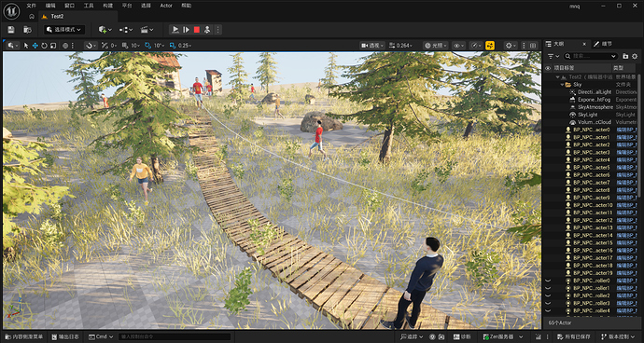Viewport: 644px width, 343px height.
Task: Close the 大纲 outliner tab
Action: click(x=584, y=44)
